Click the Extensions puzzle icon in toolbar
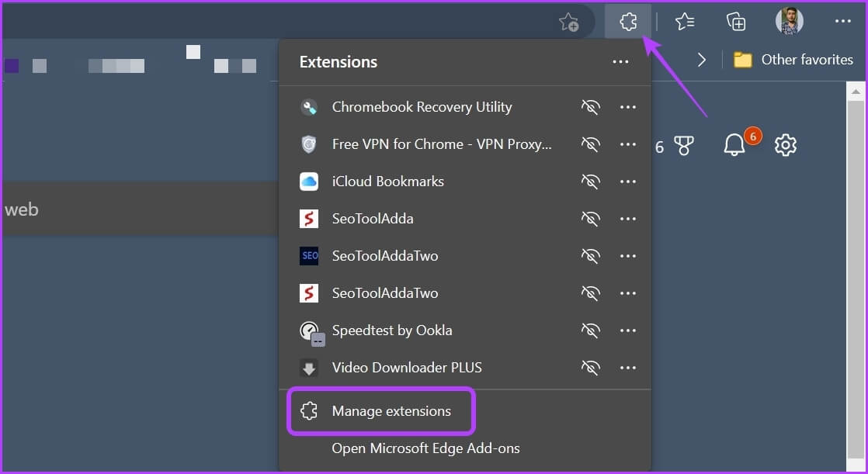Image resolution: width=868 pixels, height=474 pixels. tap(628, 22)
